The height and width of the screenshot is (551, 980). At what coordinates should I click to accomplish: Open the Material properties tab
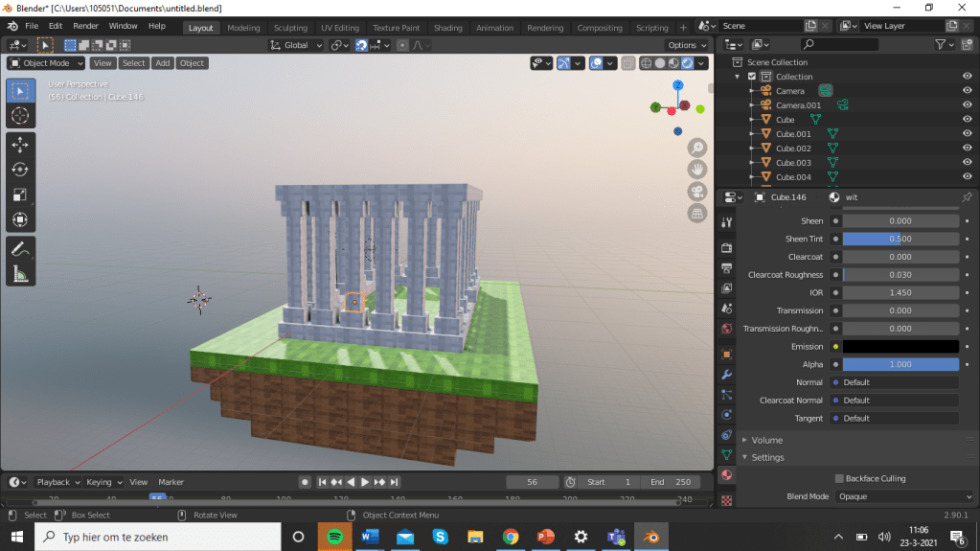pyautogui.click(x=726, y=475)
